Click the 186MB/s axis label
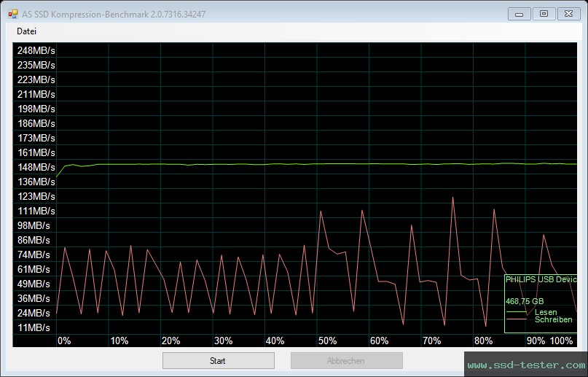This screenshot has width=588, height=377. click(36, 123)
